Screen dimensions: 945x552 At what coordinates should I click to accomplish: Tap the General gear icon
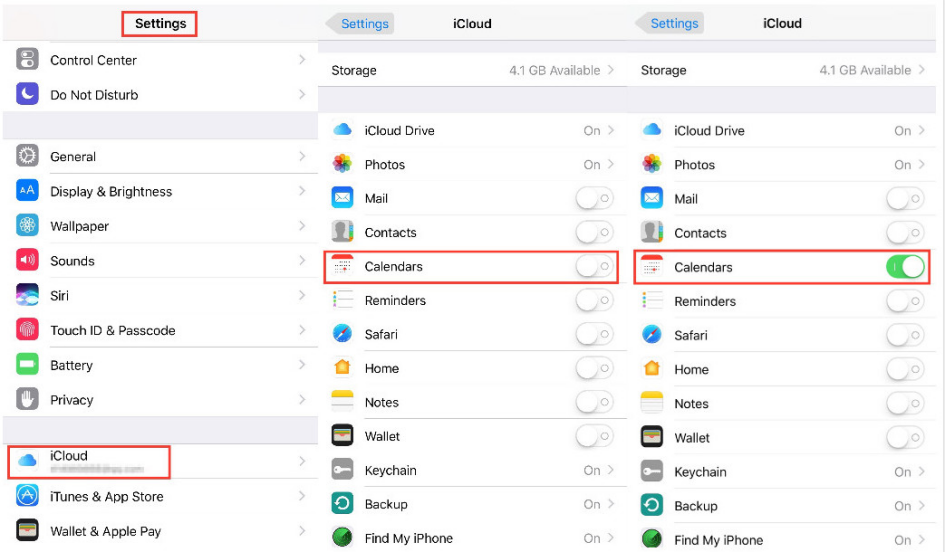coord(27,156)
